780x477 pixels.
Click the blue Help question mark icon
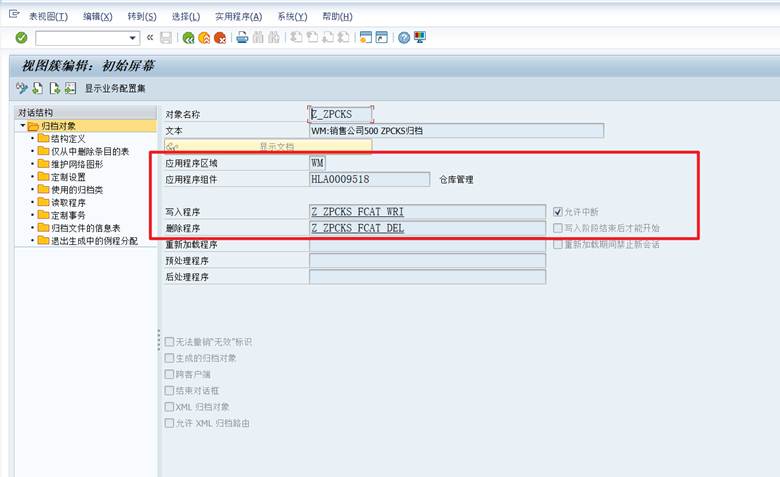[x=404, y=38]
